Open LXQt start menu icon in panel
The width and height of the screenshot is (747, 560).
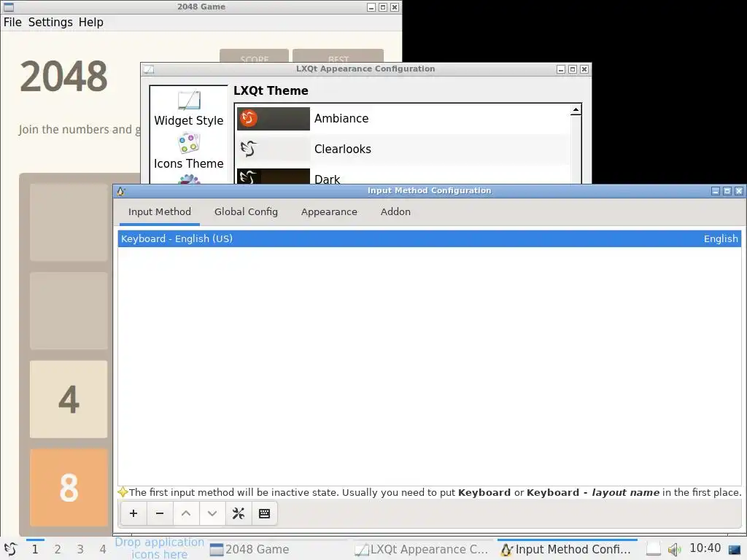click(10, 549)
